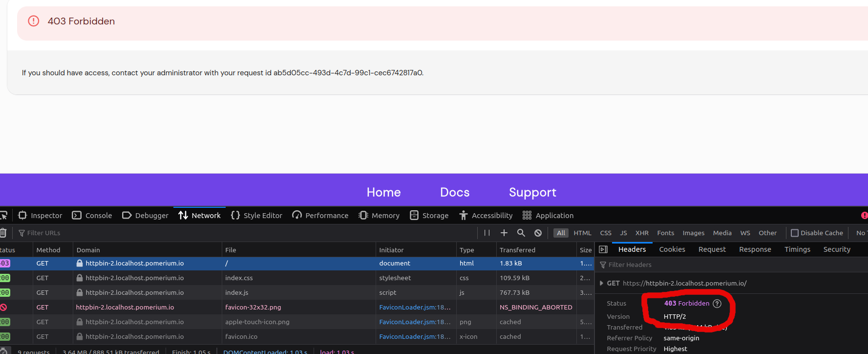The image size is (868, 354).
Task: Open the Console panel
Action: click(x=92, y=215)
